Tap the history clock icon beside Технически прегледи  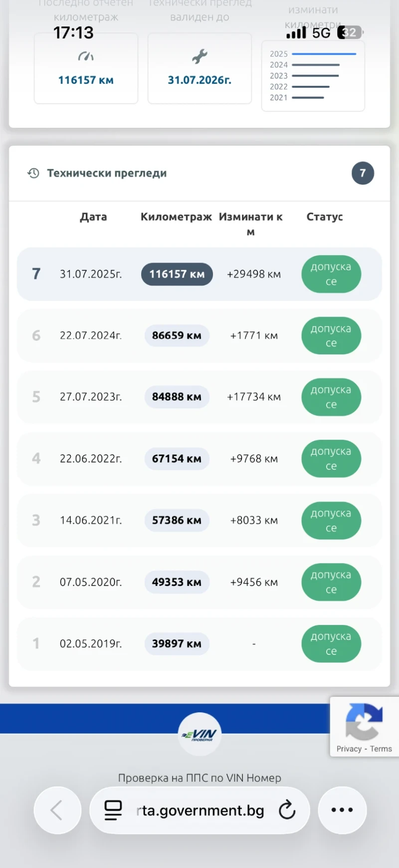(x=33, y=173)
